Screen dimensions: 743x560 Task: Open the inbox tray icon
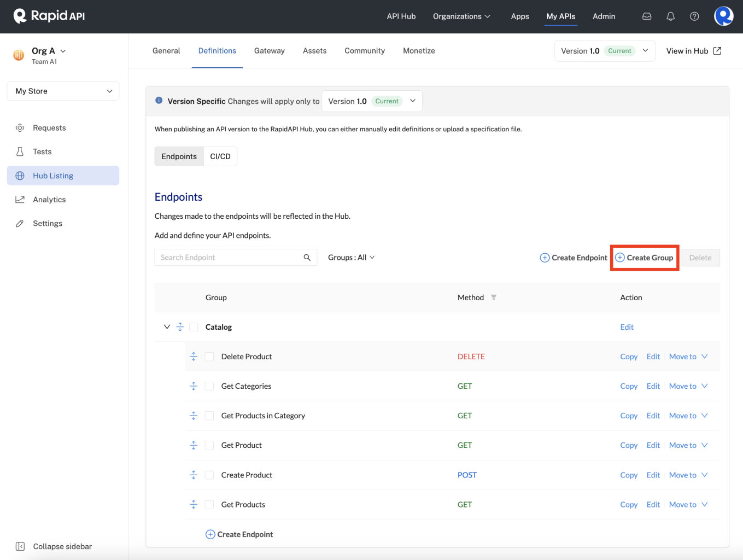pos(647,16)
